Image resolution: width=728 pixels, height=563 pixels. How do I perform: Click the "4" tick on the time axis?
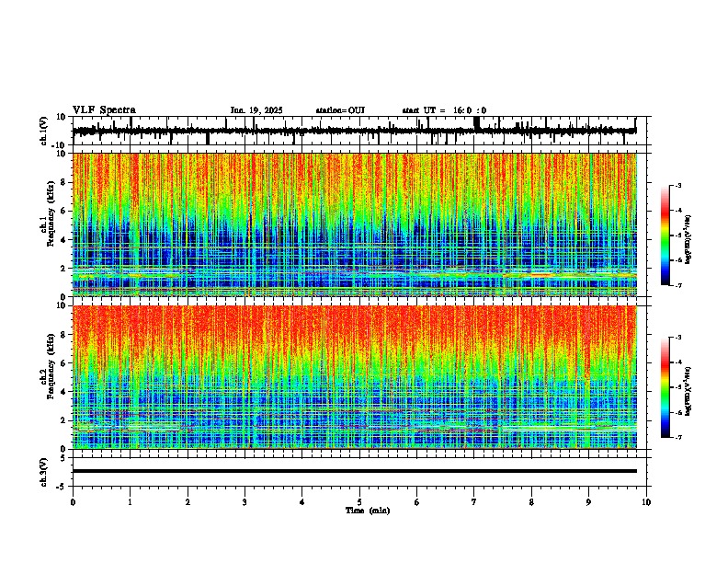click(x=302, y=502)
